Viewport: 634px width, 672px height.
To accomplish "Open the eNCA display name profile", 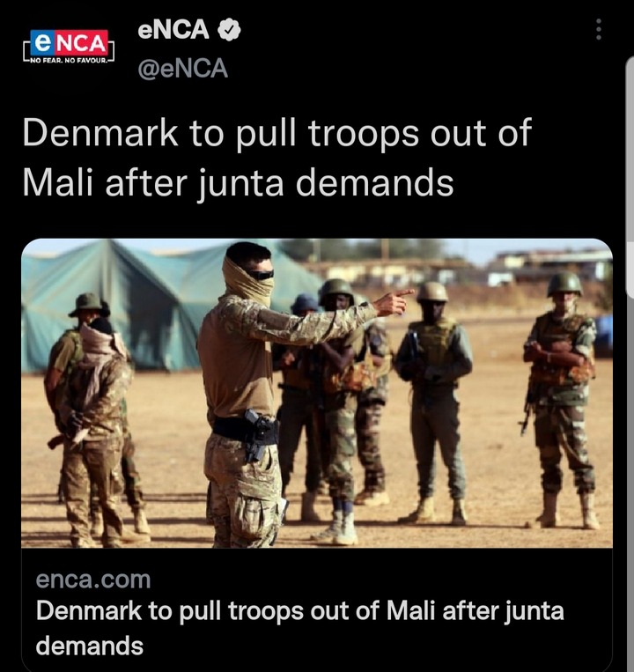I will point(173,30).
